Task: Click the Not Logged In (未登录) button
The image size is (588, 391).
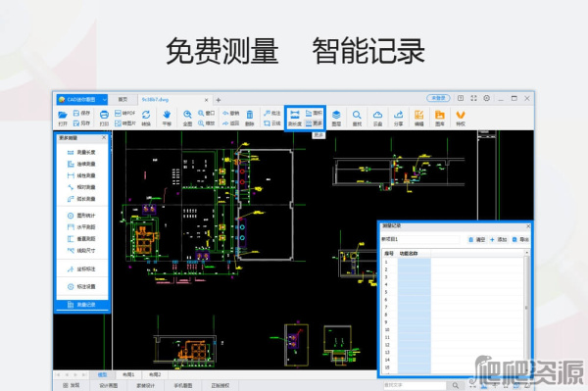Action: (x=438, y=98)
